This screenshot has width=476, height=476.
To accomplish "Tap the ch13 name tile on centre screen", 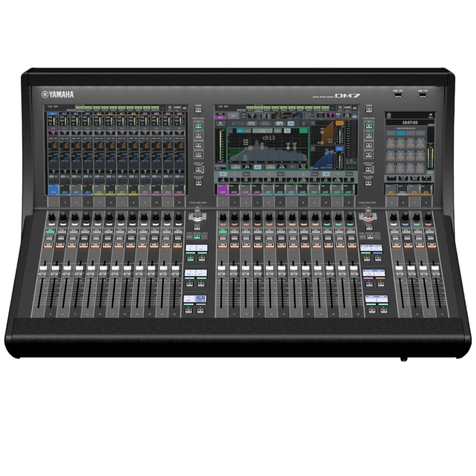I will pyautogui.click(x=222, y=190).
